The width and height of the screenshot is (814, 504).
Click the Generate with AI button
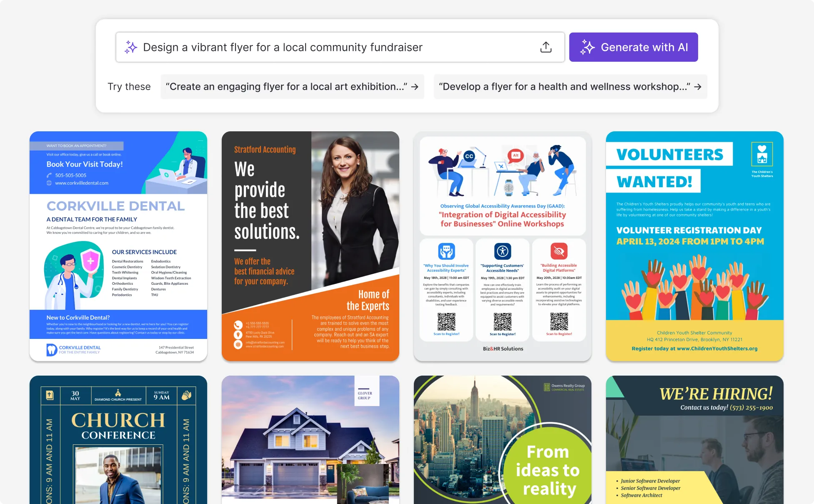point(633,47)
